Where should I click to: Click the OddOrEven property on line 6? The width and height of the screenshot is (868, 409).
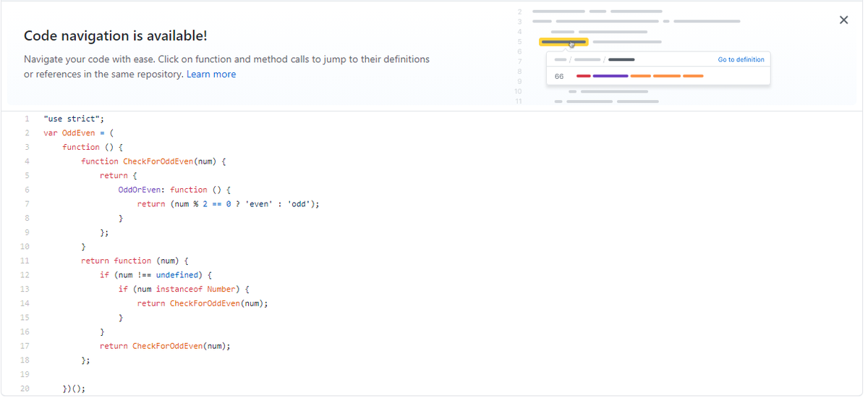pyautogui.click(x=139, y=190)
